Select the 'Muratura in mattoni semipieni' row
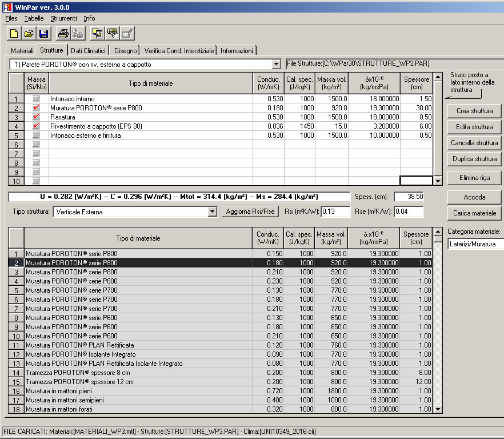 (x=220, y=400)
